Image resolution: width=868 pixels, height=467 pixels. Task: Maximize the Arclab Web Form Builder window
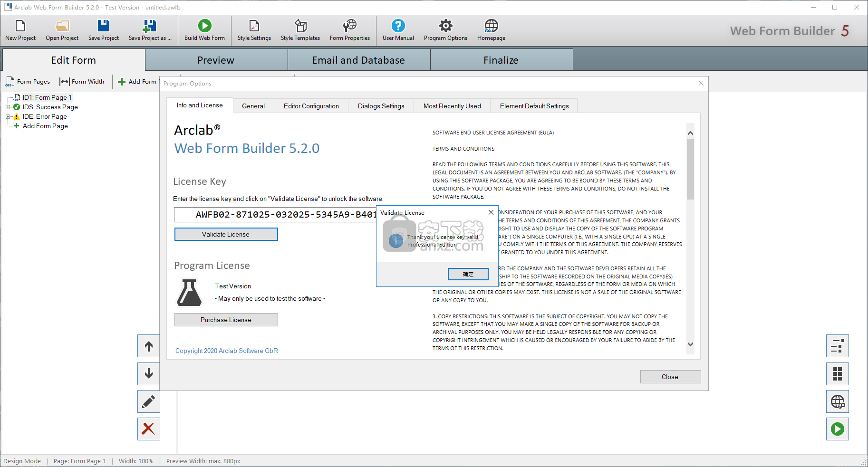click(x=835, y=7)
